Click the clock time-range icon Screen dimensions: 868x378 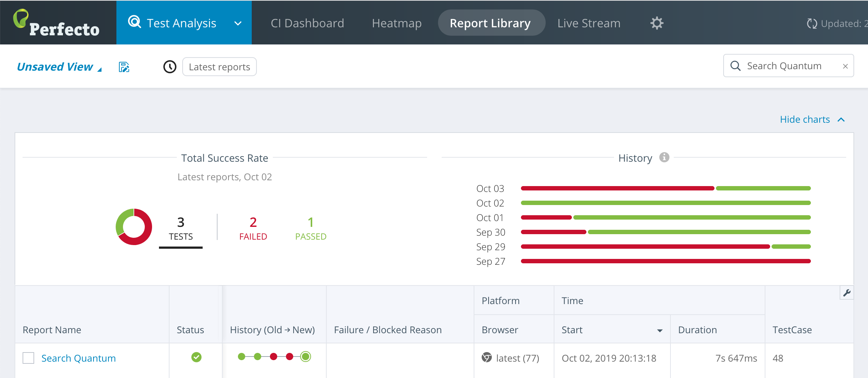pyautogui.click(x=170, y=67)
